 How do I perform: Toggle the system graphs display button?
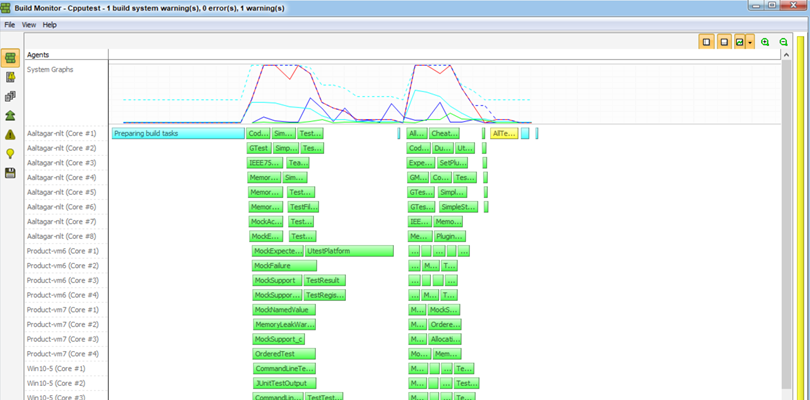coord(739,42)
